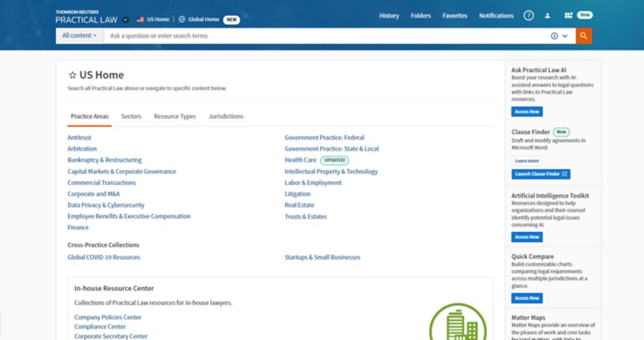Open History in top navigation
Viewport: 644px width, 340px height.
[x=389, y=16]
